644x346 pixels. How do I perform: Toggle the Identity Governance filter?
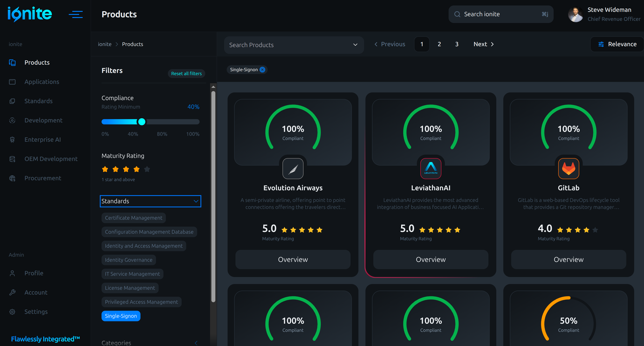click(x=128, y=260)
